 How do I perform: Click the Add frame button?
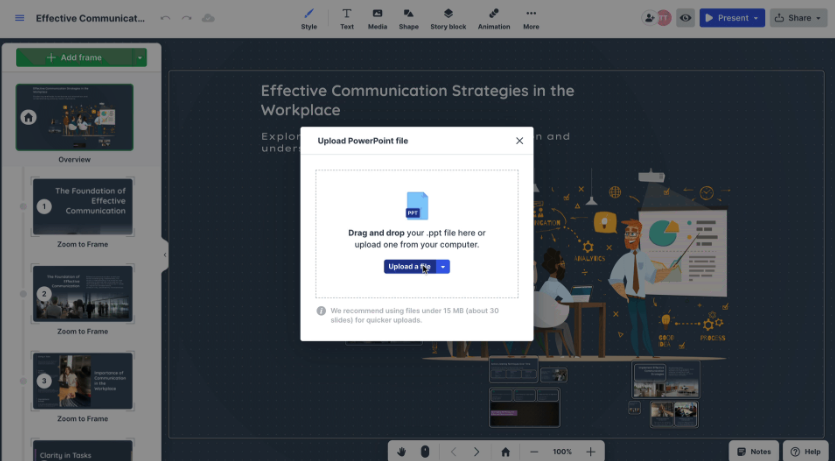point(74,58)
